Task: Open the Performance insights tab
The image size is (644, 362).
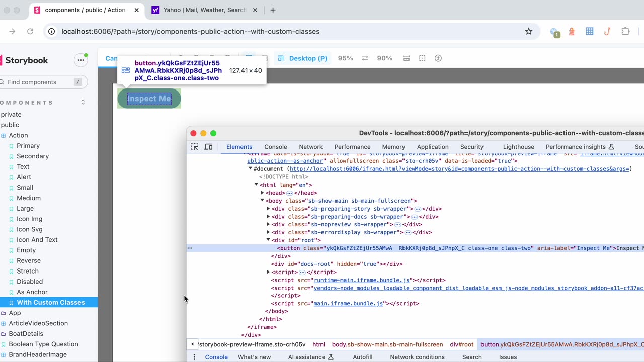Action: tap(580, 147)
